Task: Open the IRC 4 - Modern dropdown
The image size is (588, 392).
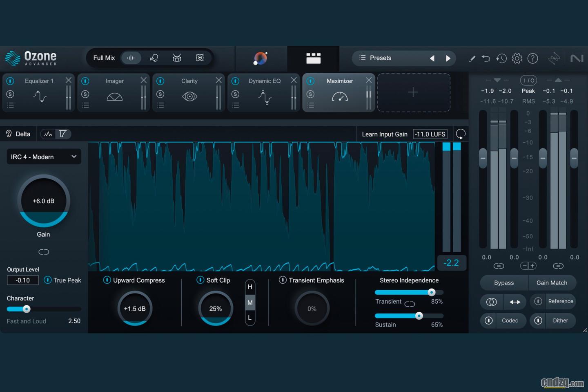Action: 44,157
